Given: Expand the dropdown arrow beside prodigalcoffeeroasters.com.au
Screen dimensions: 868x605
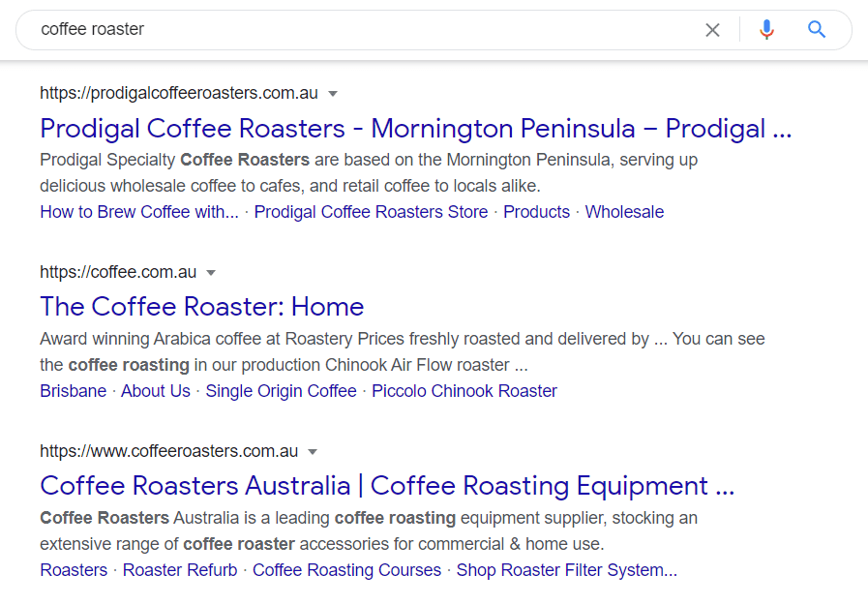Looking at the screenshot, I should click(x=333, y=94).
